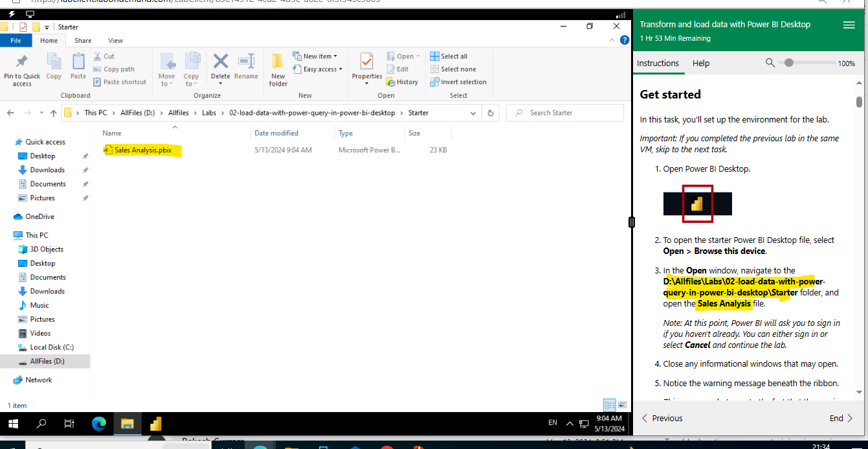Viewport: 868px width, 449px height.
Task: Click the Rename icon
Action: [x=246, y=61]
